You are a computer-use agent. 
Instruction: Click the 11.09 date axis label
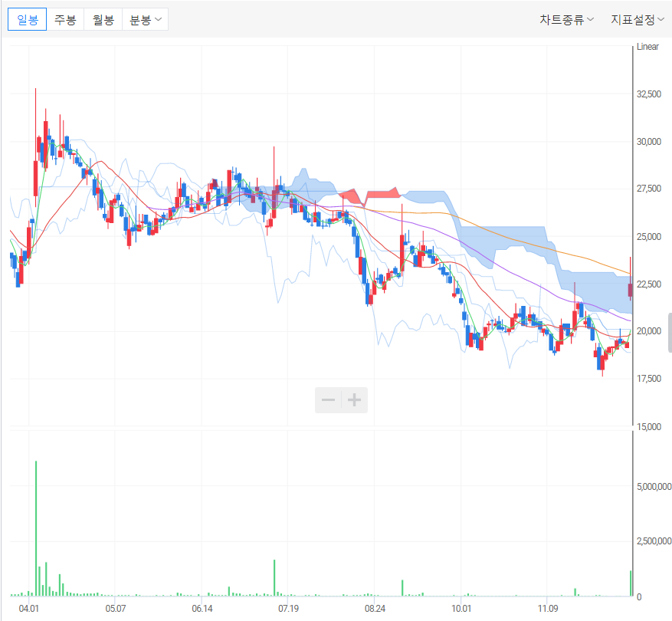click(548, 609)
